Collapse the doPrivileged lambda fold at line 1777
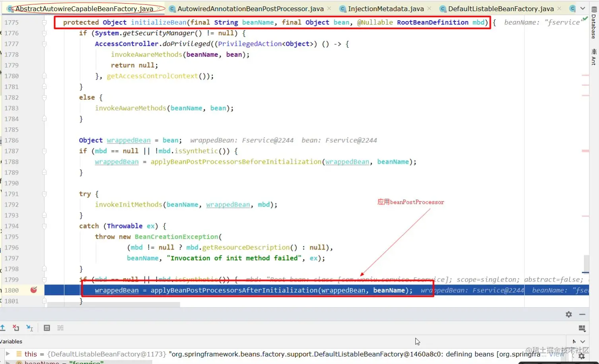 tap(44, 44)
